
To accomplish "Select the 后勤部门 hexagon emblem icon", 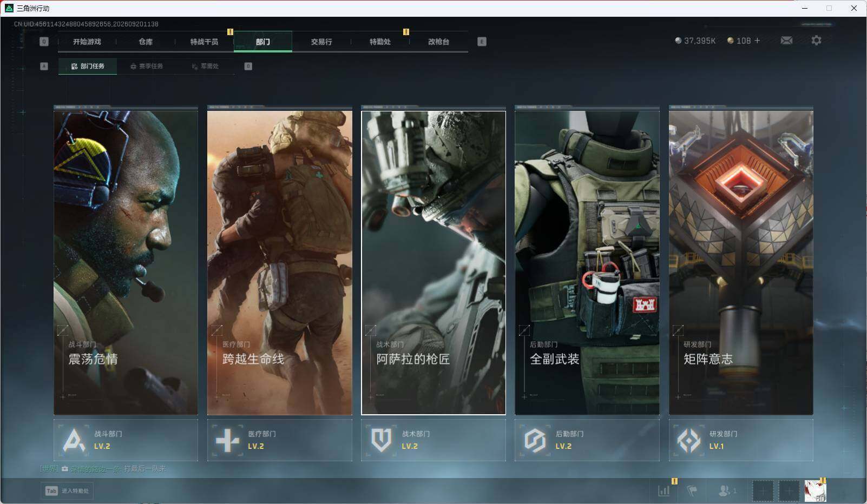I will tap(535, 440).
